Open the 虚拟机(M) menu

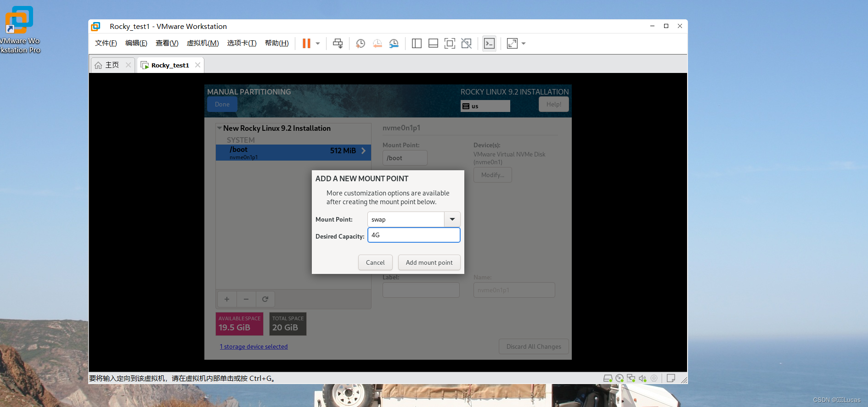coord(203,43)
